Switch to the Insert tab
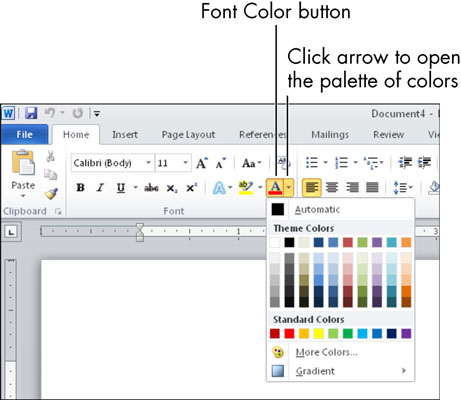This screenshot has height=400, width=461. [125, 135]
